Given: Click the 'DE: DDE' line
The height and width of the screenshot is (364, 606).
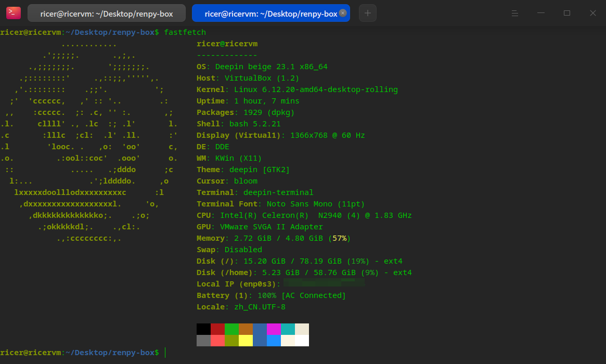Looking at the screenshot, I should [x=213, y=147].
